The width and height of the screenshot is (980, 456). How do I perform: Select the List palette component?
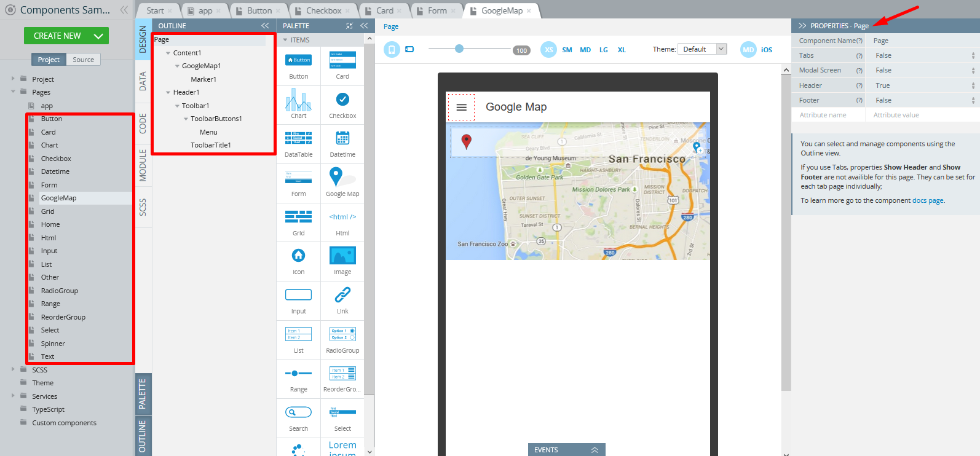(299, 340)
